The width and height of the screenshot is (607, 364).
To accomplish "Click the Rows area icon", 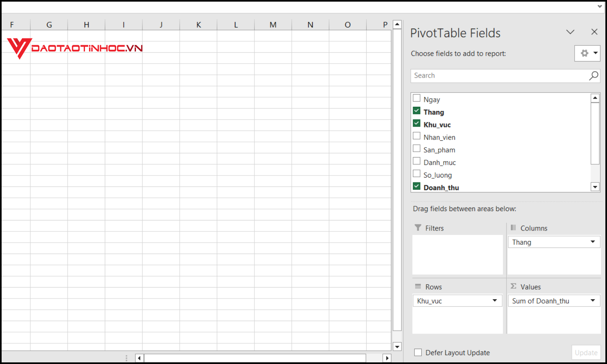I will 418,286.
